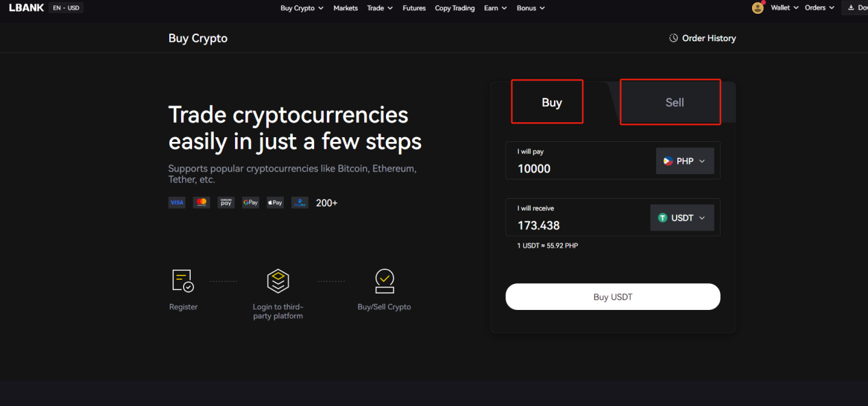Click the Apple Pay icon

coord(275,202)
